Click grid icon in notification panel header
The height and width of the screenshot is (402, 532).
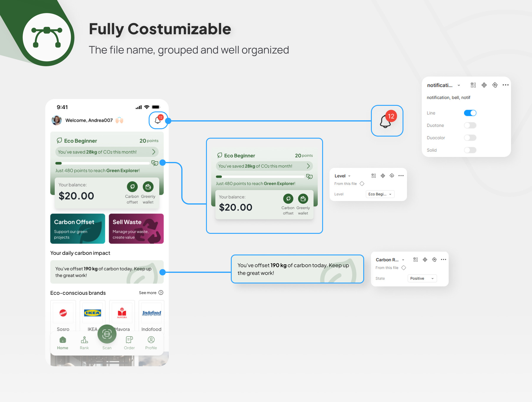click(473, 85)
